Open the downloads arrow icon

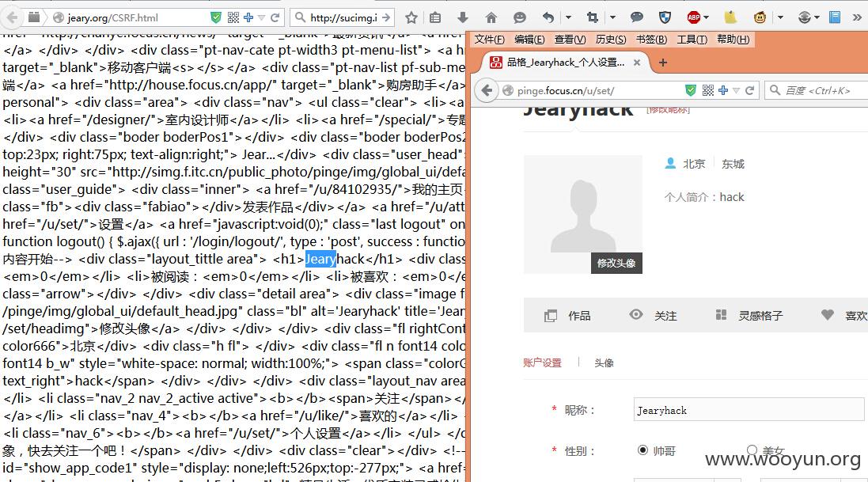(x=463, y=17)
